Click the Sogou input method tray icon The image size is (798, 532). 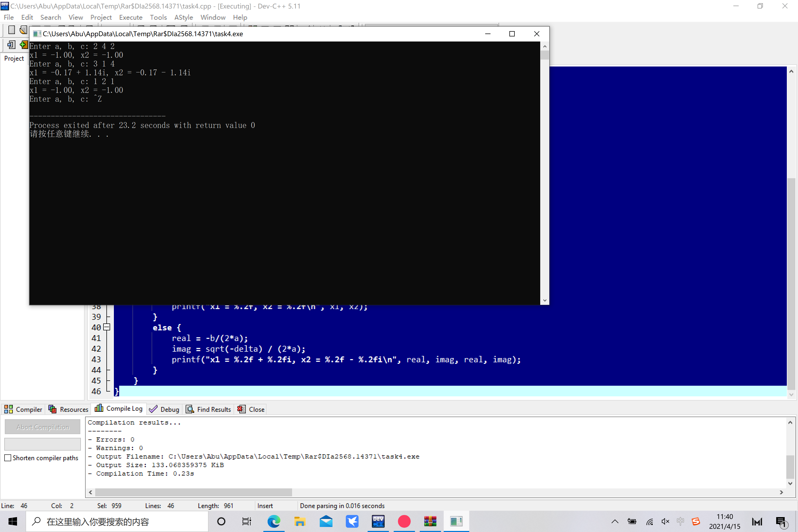click(x=696, y=521)
